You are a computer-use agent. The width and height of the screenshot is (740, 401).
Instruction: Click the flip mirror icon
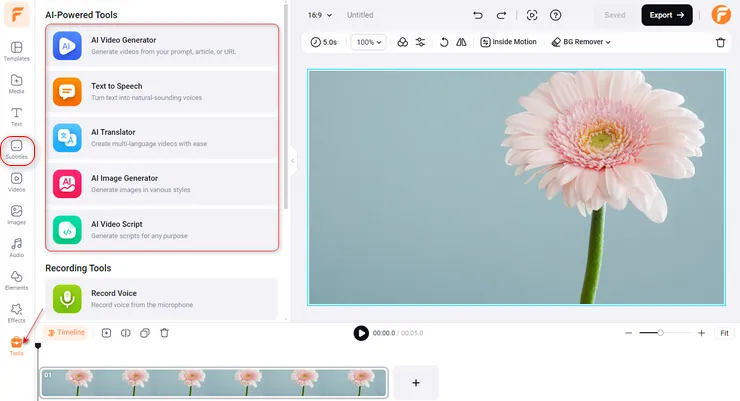tap(462, 42)
